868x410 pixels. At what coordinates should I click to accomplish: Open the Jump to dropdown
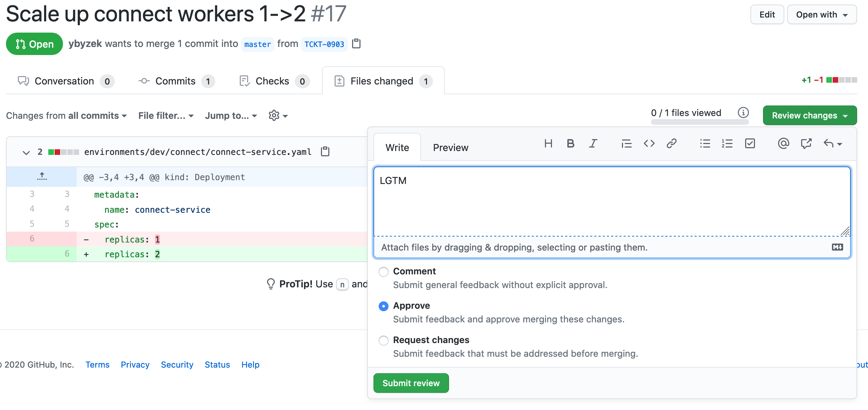[x=231, y=115]
